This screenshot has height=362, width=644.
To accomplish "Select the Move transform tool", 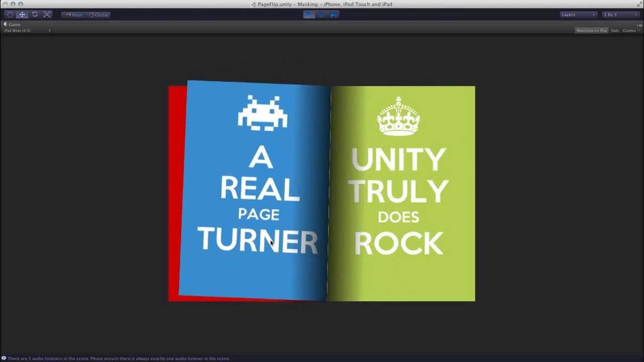I will tap(22, 15).
